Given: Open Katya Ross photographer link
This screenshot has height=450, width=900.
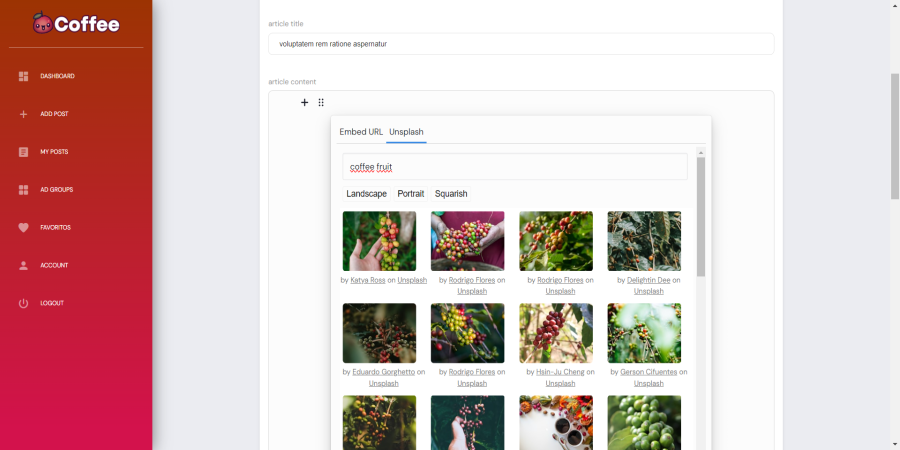Looking at the screenshot, I should (x=367, y=280).
